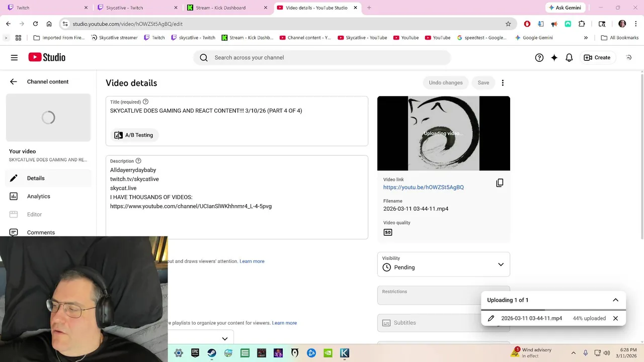Click Learn more about playlists link
644x362 pixels.
coord(284,323)
